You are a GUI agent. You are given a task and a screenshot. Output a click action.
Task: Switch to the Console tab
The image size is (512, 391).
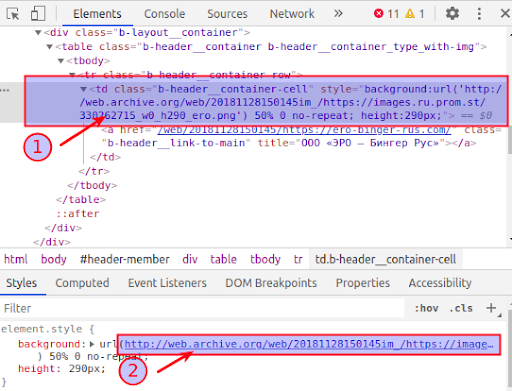(x=164, y=14)
